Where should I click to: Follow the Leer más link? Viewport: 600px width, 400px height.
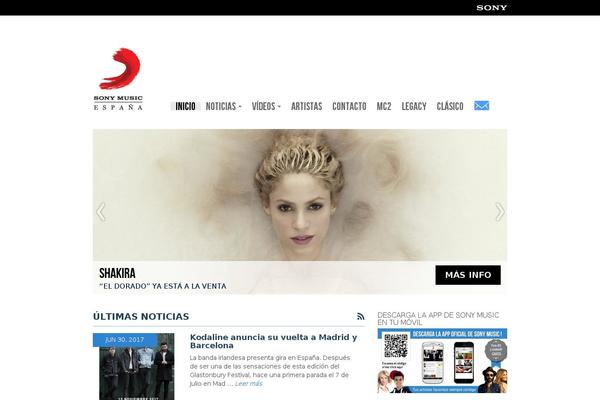(x=248, y=384)
